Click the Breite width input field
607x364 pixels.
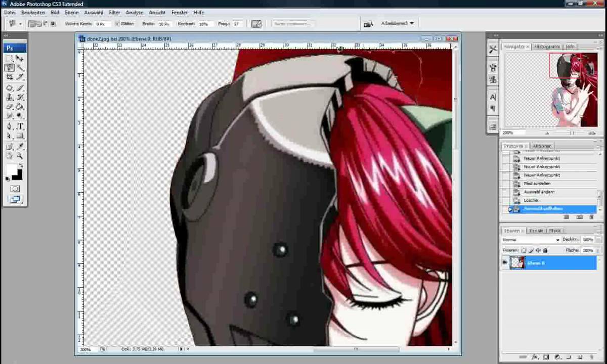point(164,24)
